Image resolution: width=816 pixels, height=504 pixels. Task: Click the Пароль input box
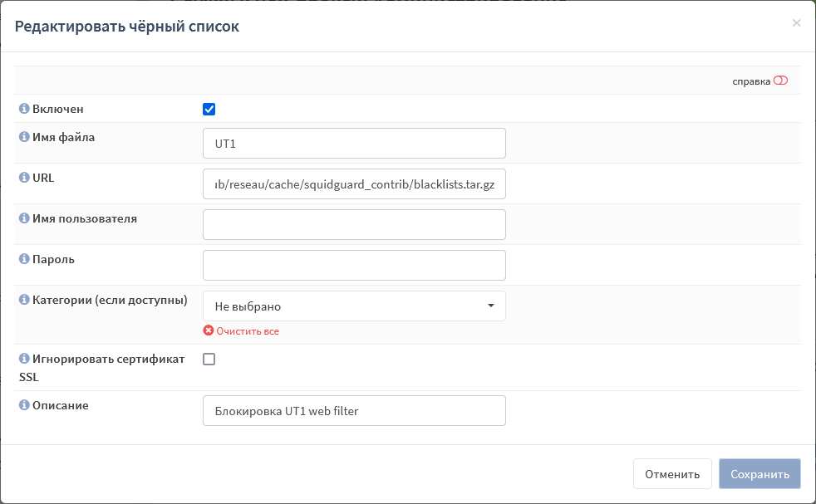[354, 265]
